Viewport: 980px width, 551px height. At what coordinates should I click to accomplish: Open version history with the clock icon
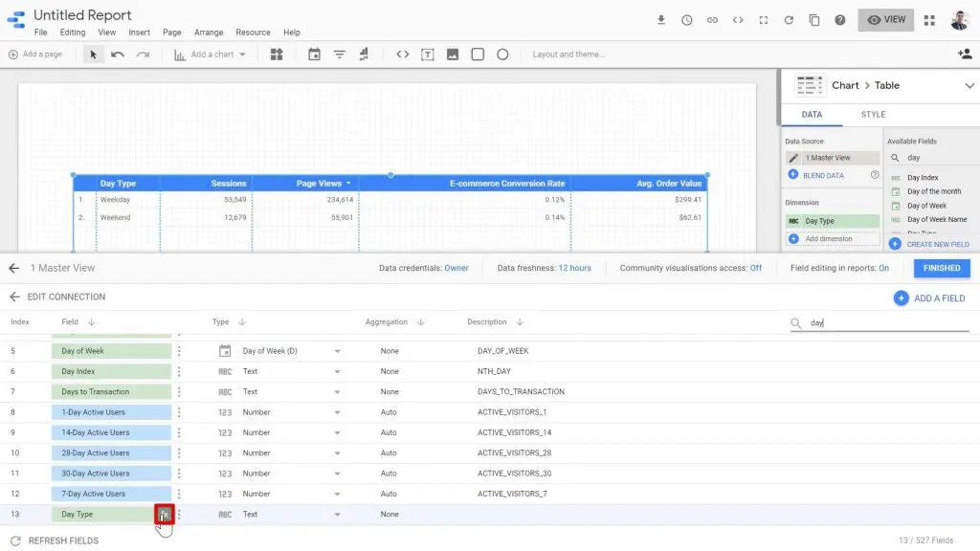click(x=685, y=18)
